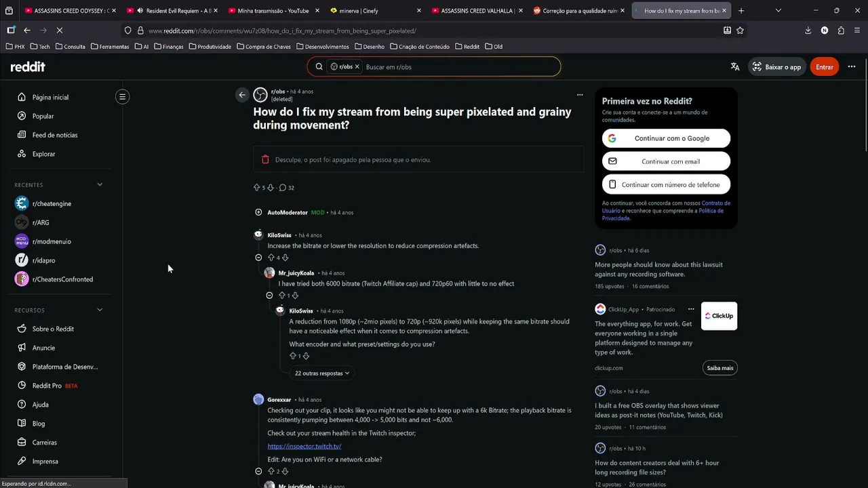Collapse the Recursos sidebar section
The width and height of the screenshot is (868, 488).
click(100, 310)
